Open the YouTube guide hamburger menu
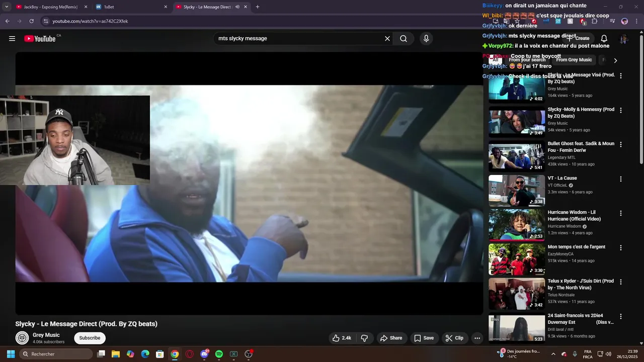 [12, 39]
